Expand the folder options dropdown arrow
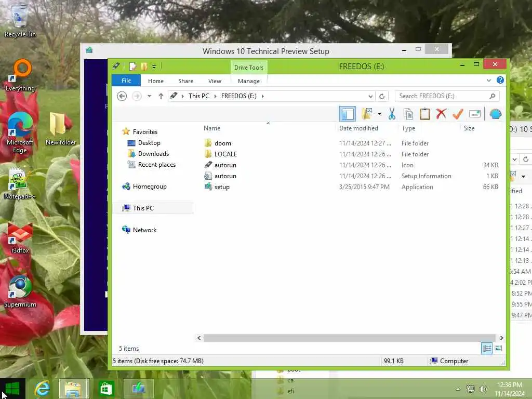The image size is (532, 399). [x=379, y=114]
